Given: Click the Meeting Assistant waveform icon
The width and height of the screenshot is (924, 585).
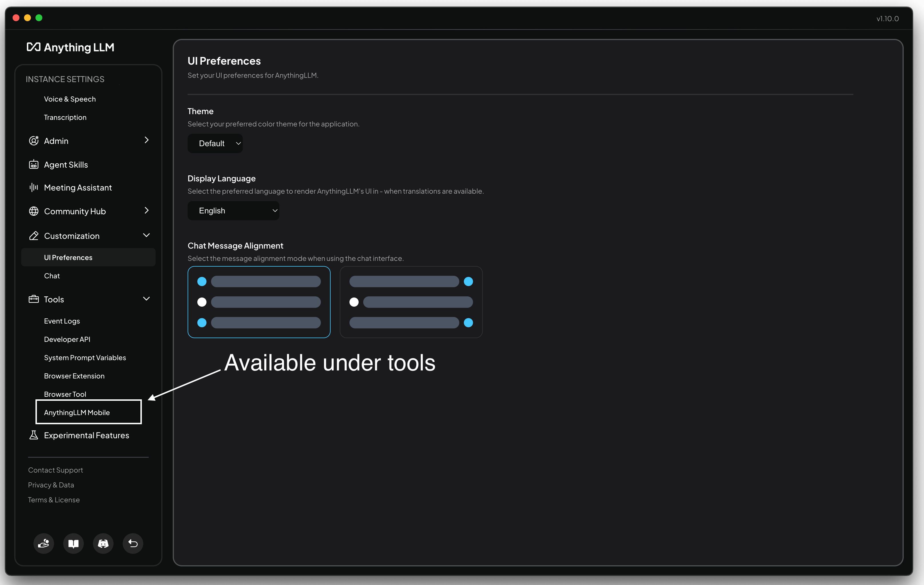Looking at the screenshot, I should pyautogui.click(x=34, y=187).
